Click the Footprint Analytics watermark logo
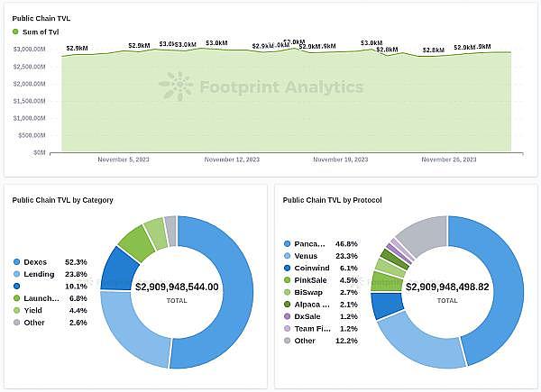541x392 pixels. pos(175,87)
